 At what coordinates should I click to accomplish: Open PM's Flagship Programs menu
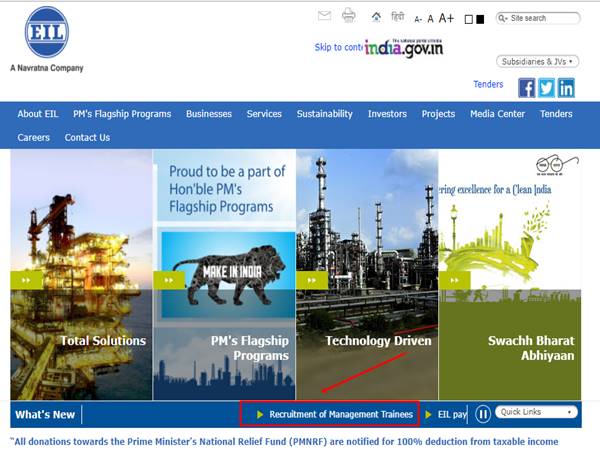[122, 114]
